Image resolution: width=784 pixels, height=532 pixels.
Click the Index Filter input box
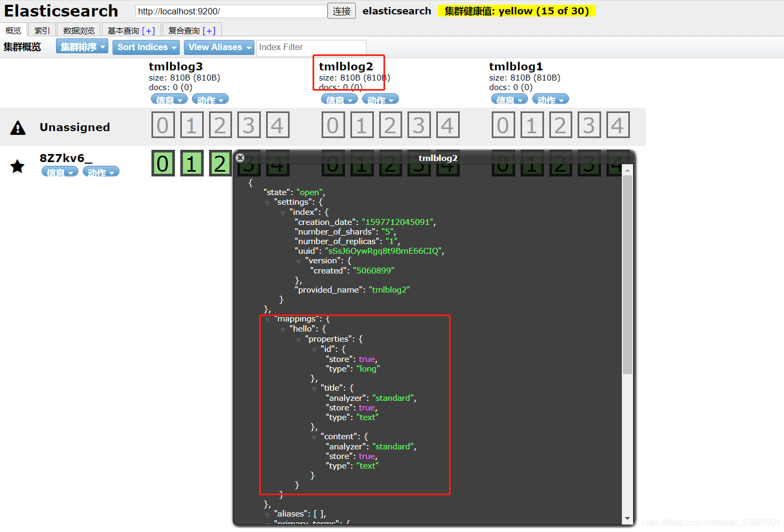(311, 47)
